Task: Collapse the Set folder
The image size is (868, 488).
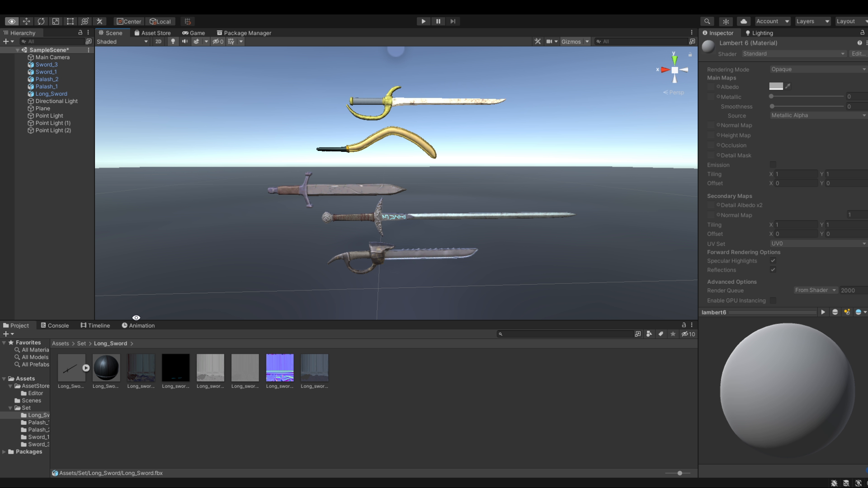Action: [x=10, y=408]
